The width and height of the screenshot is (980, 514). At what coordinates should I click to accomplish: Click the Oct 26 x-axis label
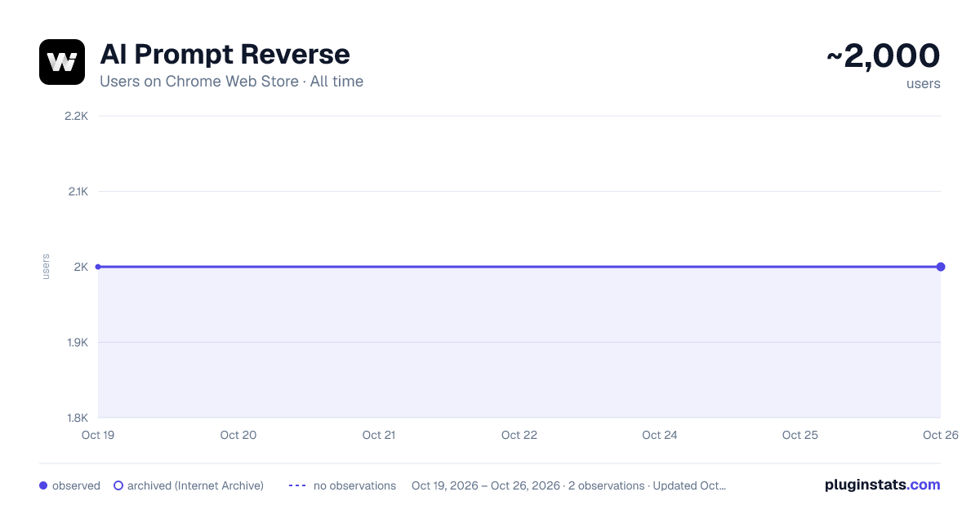coord(940,435)
